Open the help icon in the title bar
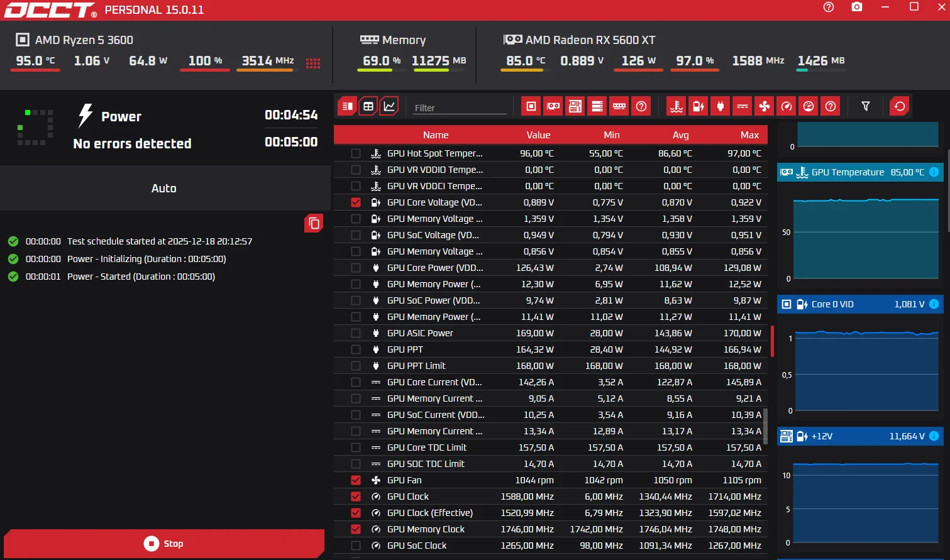950x560 pixels. 829,7
